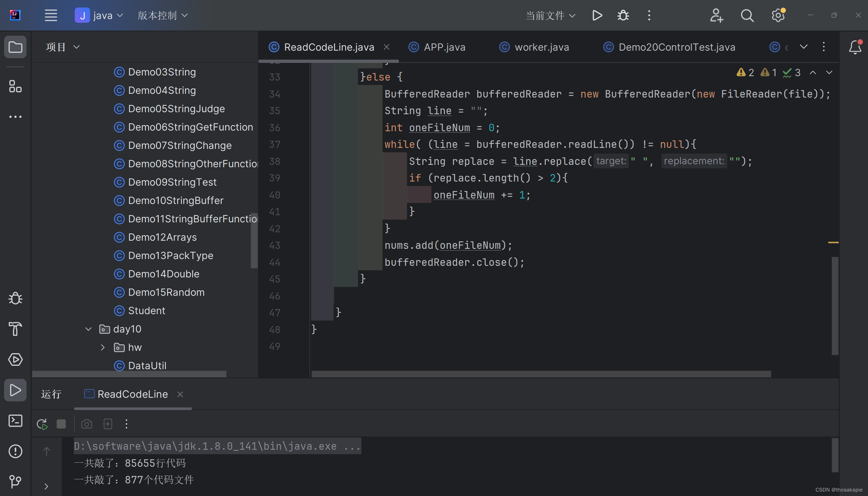Click the yellow warning stripe marker
The height and width of the screenshot is (496, 868).
(833, 242)
